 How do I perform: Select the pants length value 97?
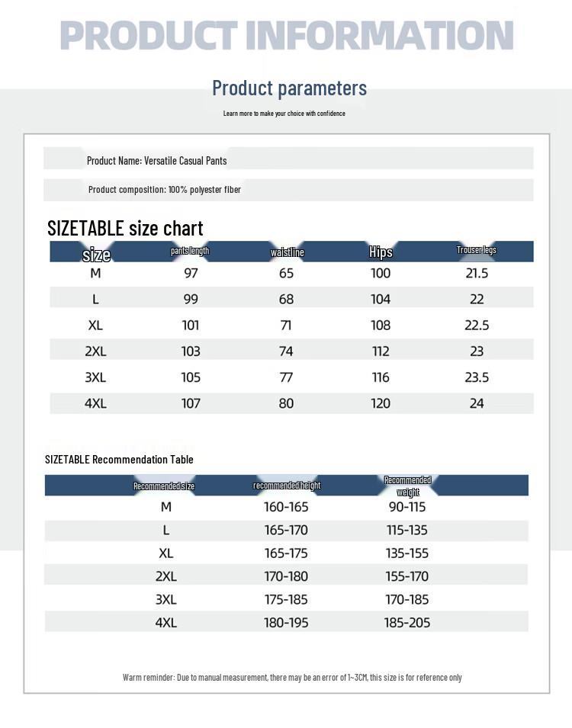[191, 273]
